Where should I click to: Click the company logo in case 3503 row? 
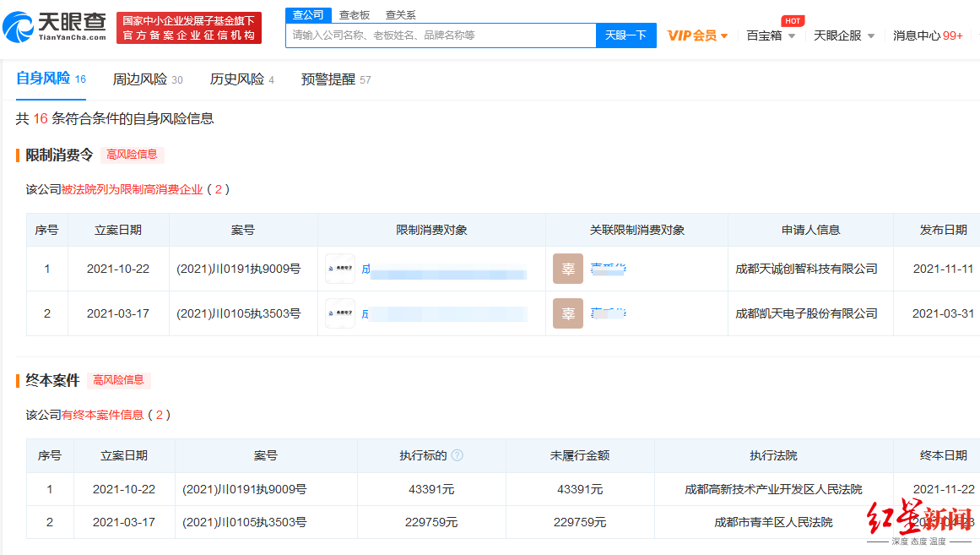pyautogui.click(x=340, y=313)
